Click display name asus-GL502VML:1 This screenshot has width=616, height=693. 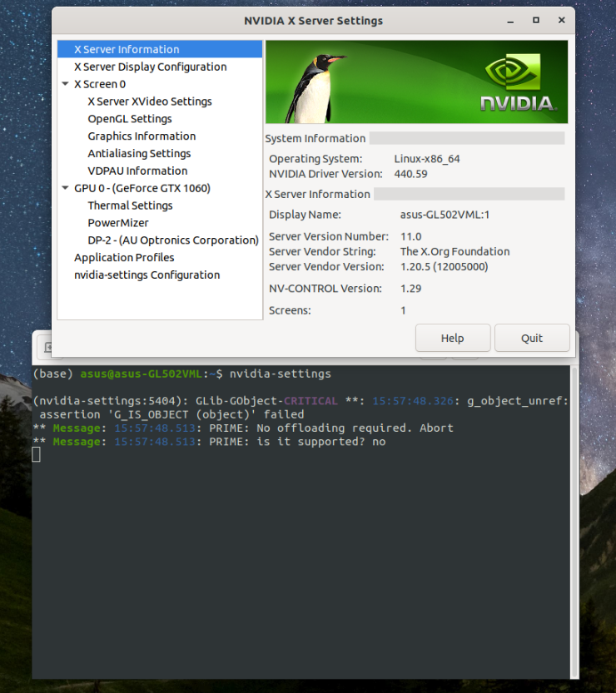445,215
